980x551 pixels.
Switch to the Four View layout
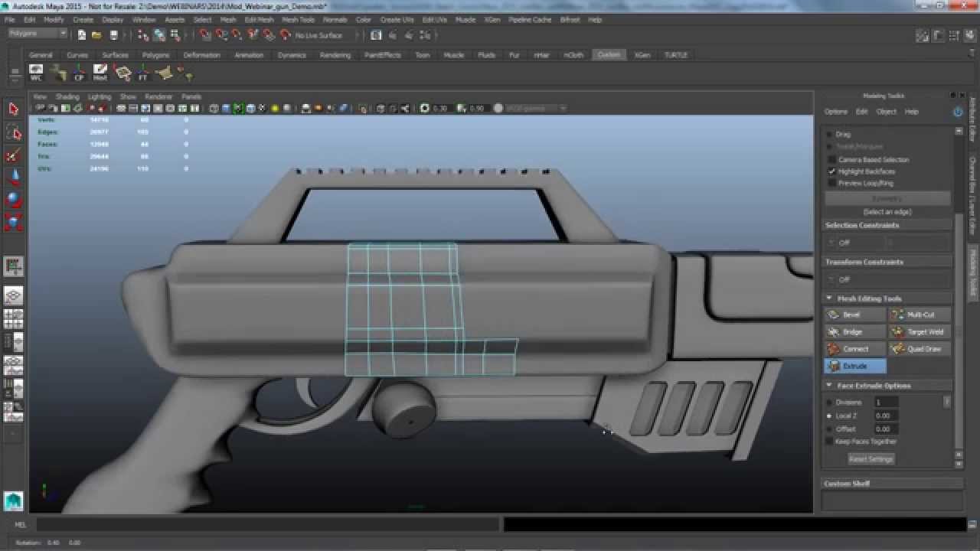13,318
